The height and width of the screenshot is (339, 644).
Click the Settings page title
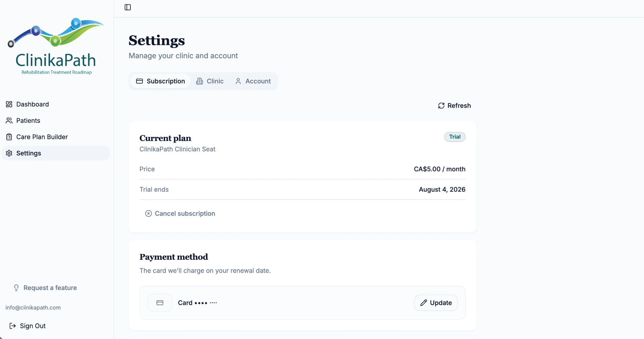157,41
